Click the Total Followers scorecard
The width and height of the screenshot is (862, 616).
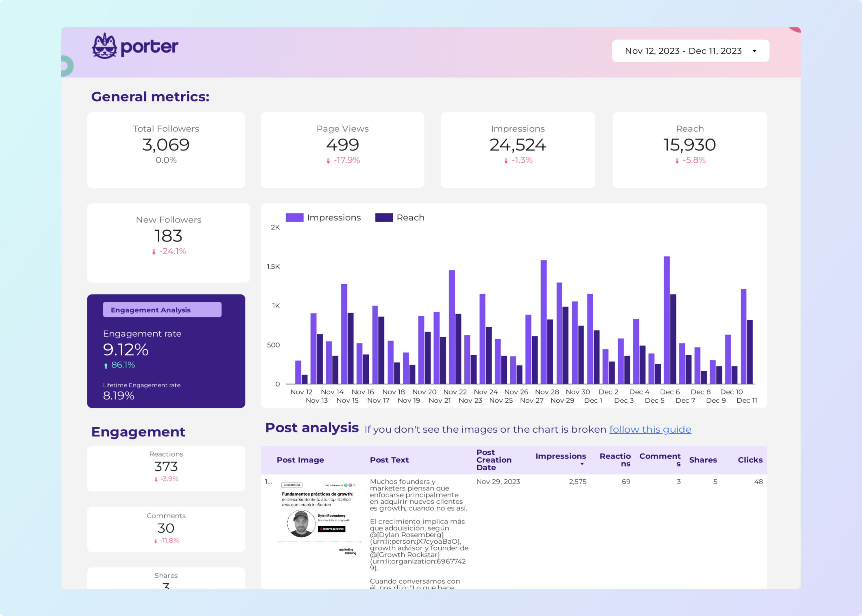coord(166,150)
